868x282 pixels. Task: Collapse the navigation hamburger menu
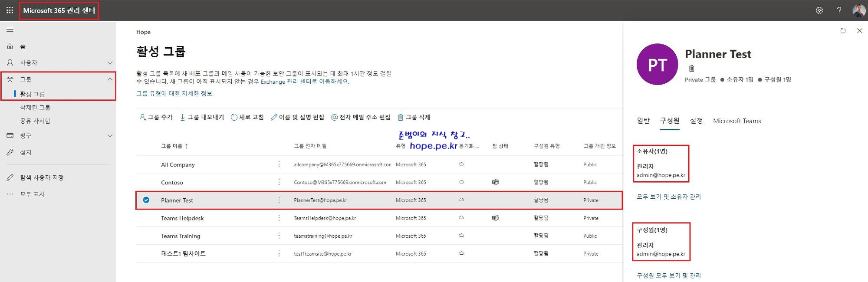click(x=10, y=30)
